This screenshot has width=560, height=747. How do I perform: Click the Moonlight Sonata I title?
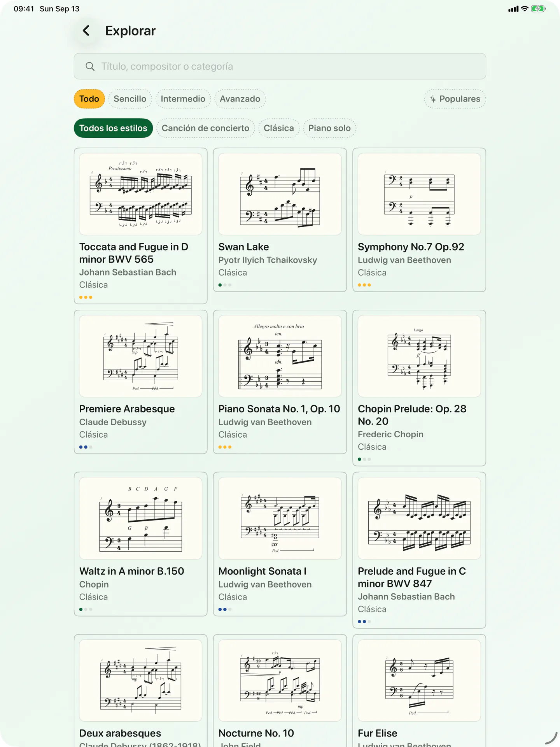click(262, 571)
